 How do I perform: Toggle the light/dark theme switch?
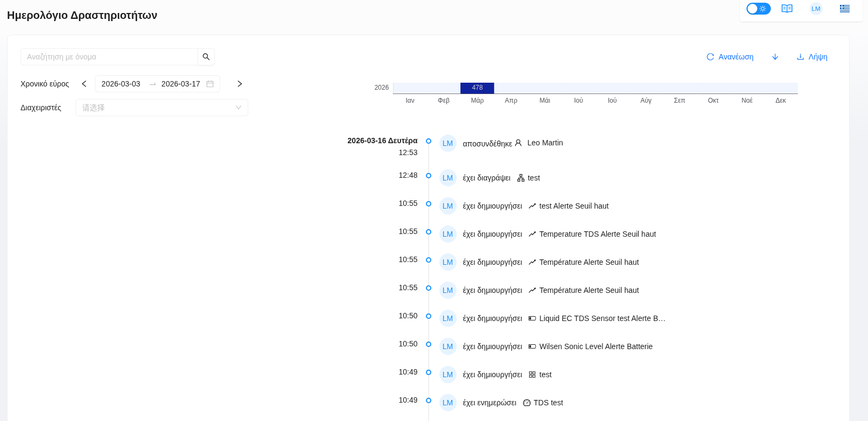click(758, 9)
